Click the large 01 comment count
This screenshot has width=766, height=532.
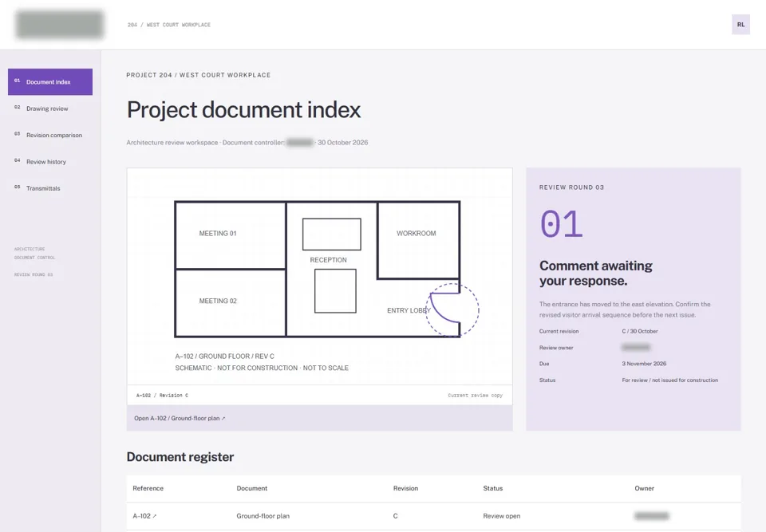[561, 224]
